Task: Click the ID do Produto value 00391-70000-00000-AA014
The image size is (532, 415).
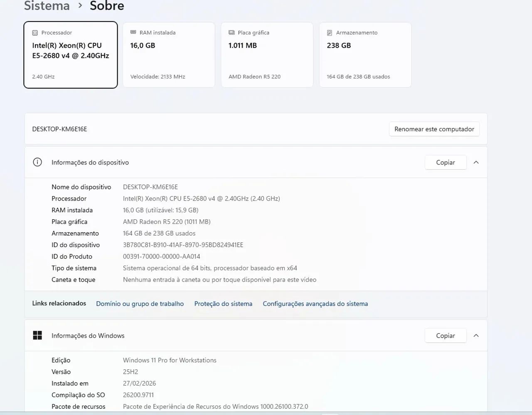Action: [x=162, y=257]
